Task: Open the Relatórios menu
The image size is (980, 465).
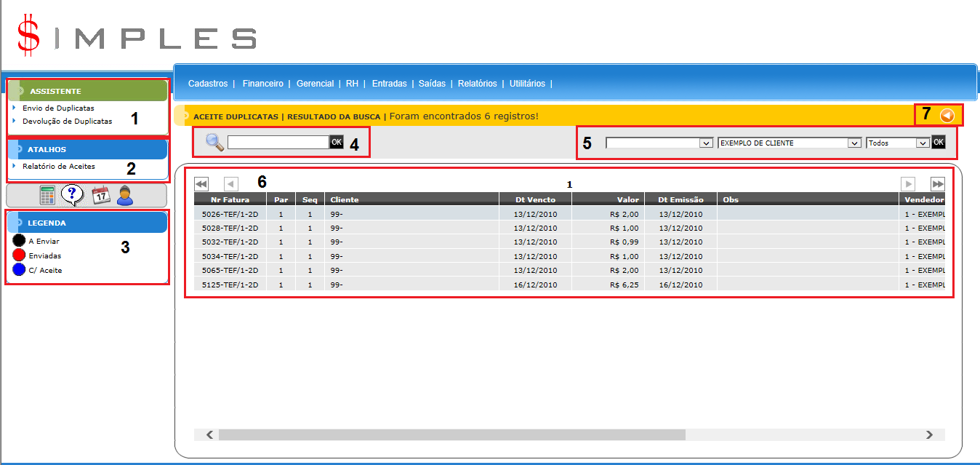Action: point(477,84)
